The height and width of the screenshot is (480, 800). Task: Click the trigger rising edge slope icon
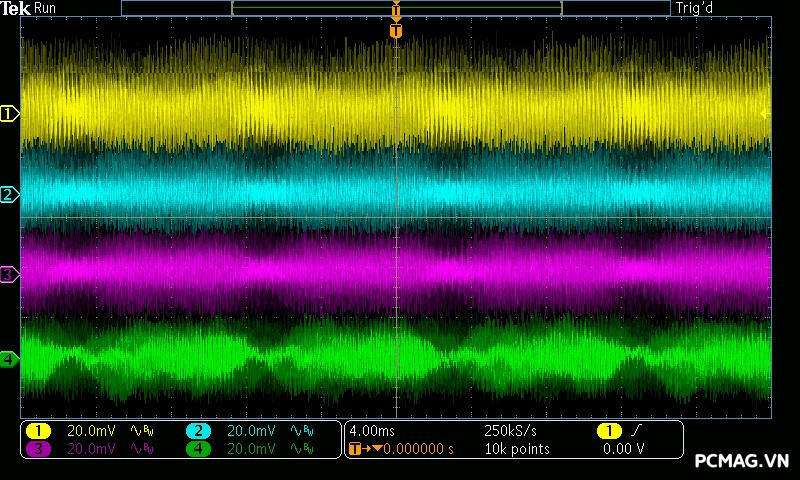[636, 431]
